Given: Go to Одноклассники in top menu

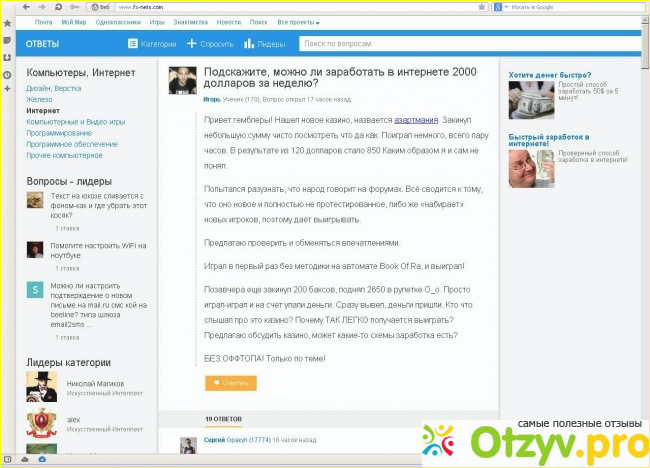Looking at the screenshot, I should [118, 21].
